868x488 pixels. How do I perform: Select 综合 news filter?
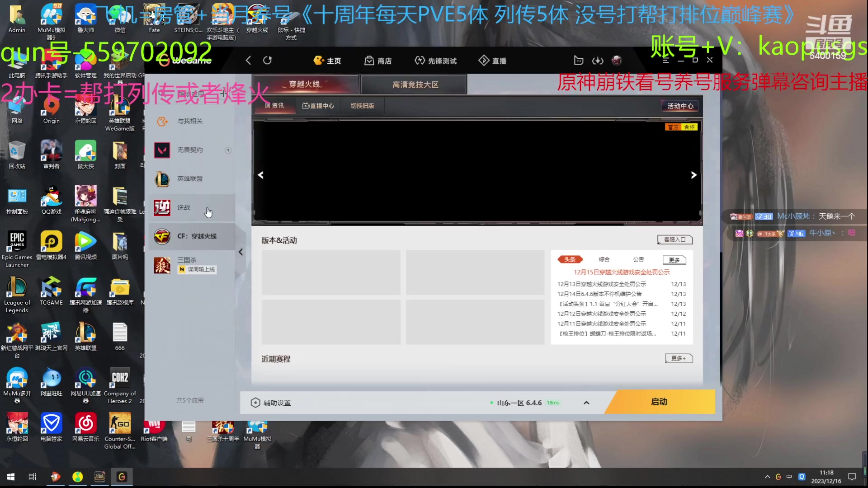604,259
